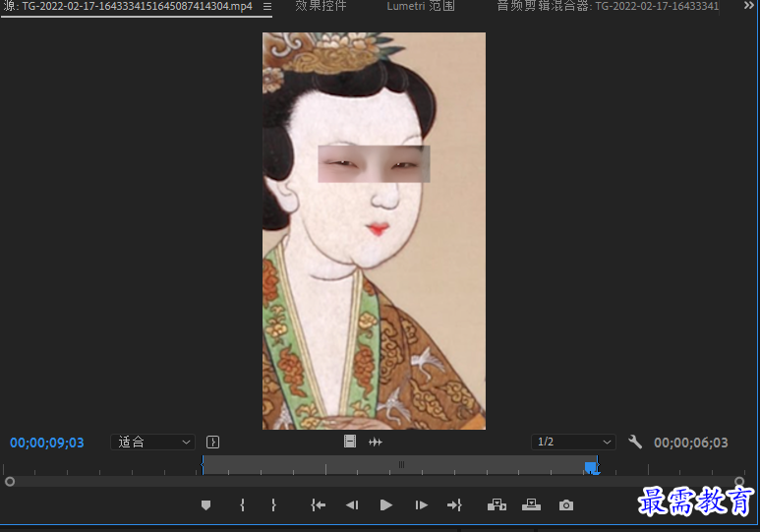760x532 pixels.
Task: Show hidden panel tabs via double chevron
Action: tap(749, 5)
